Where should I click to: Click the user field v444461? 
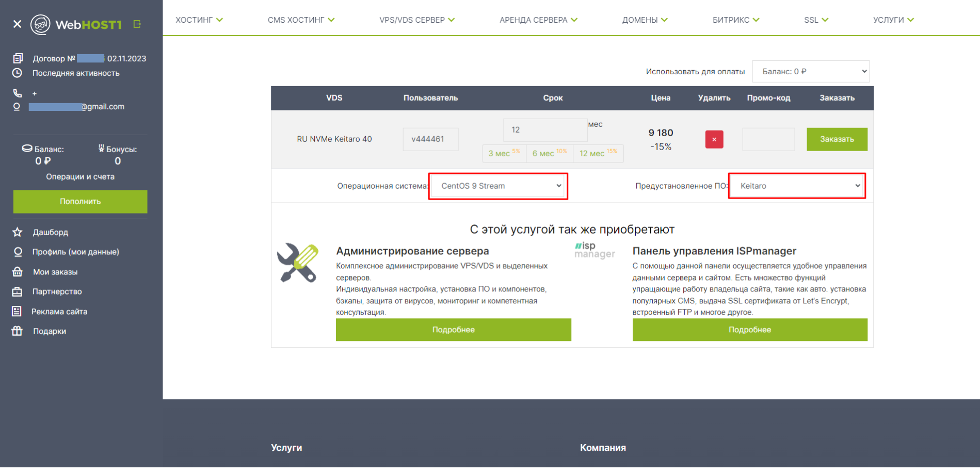[x=430, y=139]
